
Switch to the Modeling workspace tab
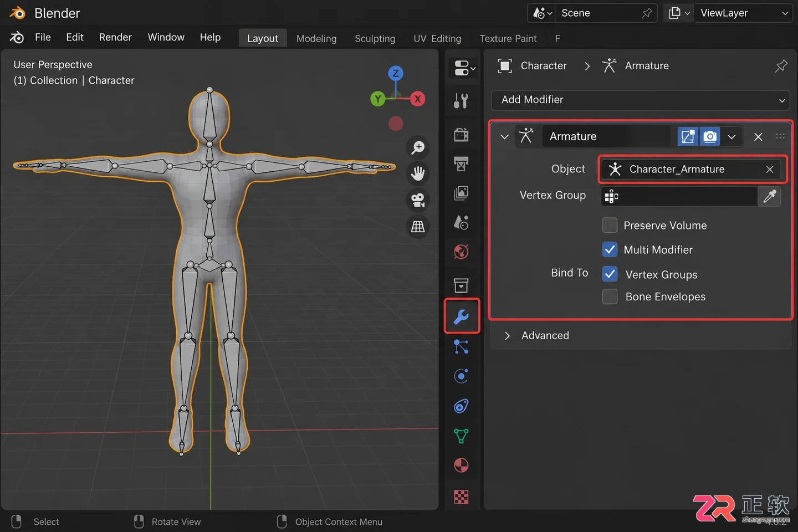click(316, 38)
